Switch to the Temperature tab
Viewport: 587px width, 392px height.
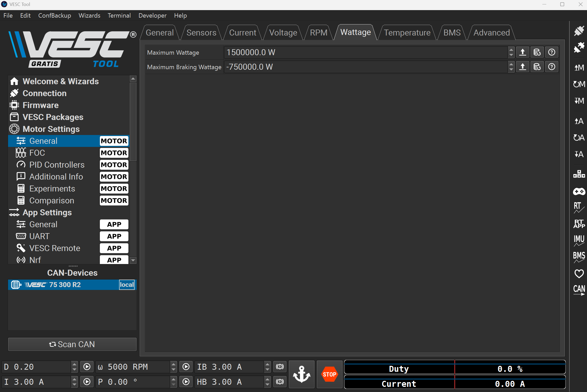(407, 33)
